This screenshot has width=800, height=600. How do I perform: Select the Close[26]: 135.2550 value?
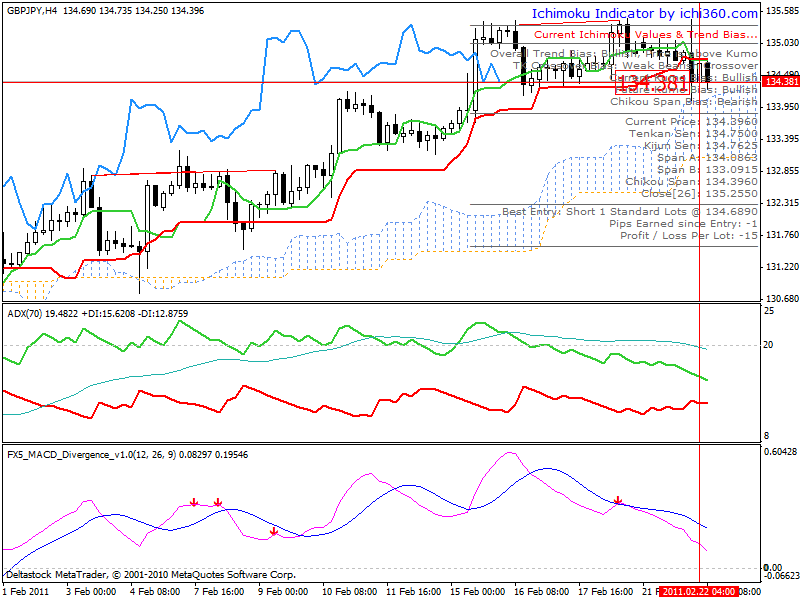699,194
